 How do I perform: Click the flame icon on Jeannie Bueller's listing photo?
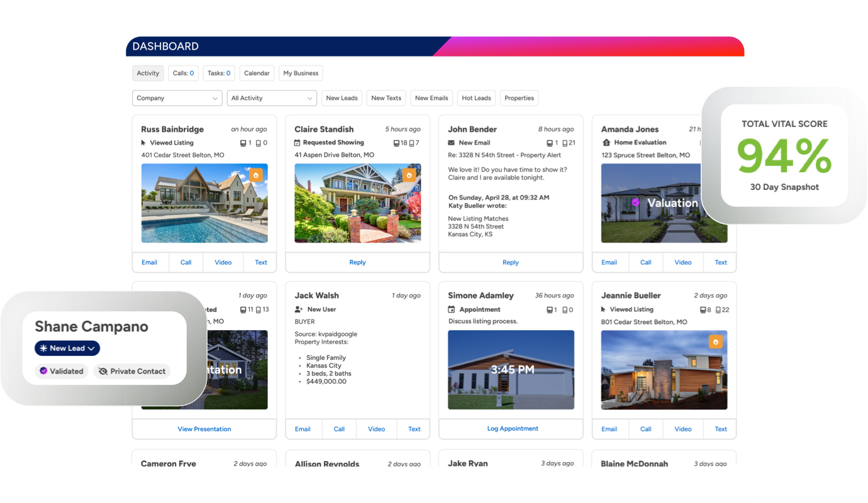tap(715, 342)
